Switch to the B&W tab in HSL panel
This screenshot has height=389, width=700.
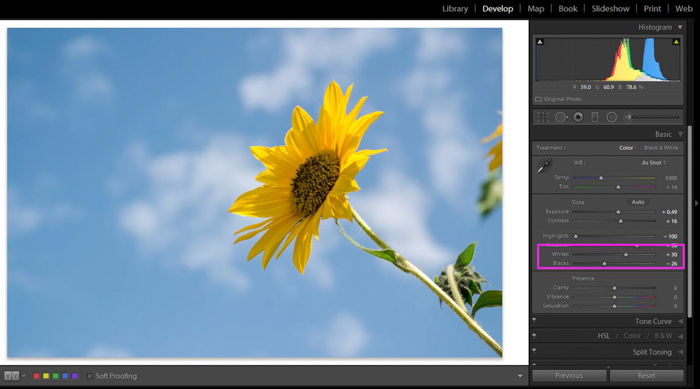tap(663, 336)
